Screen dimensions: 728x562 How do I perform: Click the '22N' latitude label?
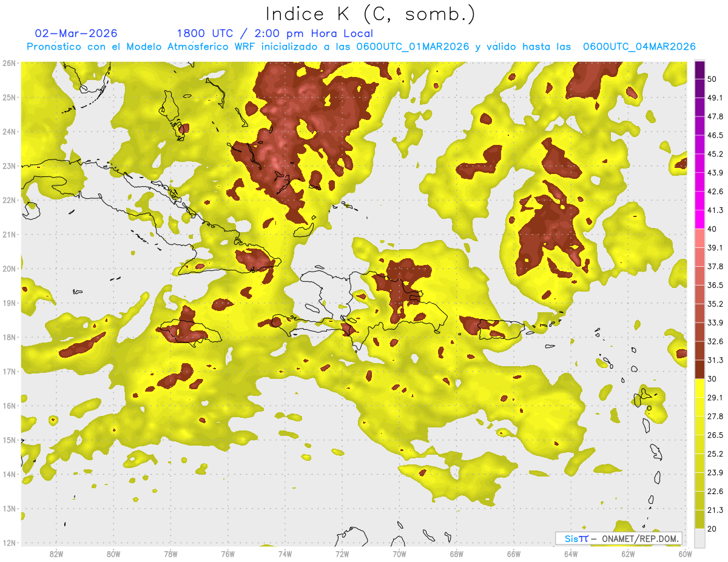click(x=9, y=200)
